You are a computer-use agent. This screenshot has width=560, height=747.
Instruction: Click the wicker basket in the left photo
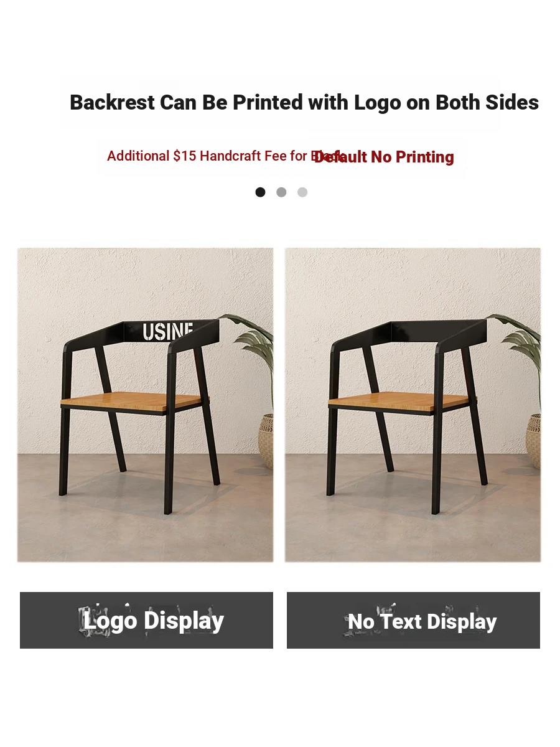(266, 441)
